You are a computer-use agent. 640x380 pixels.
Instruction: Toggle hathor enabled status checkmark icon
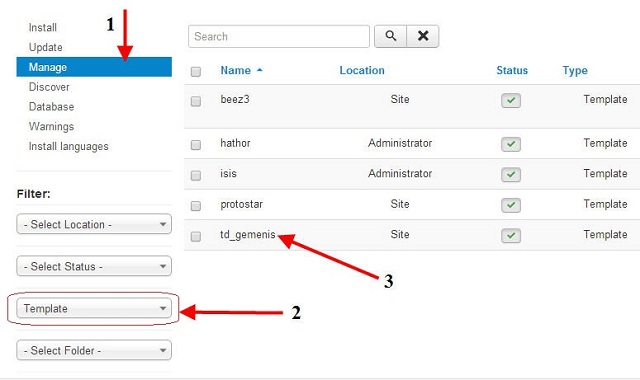click(x=511, y=144)
